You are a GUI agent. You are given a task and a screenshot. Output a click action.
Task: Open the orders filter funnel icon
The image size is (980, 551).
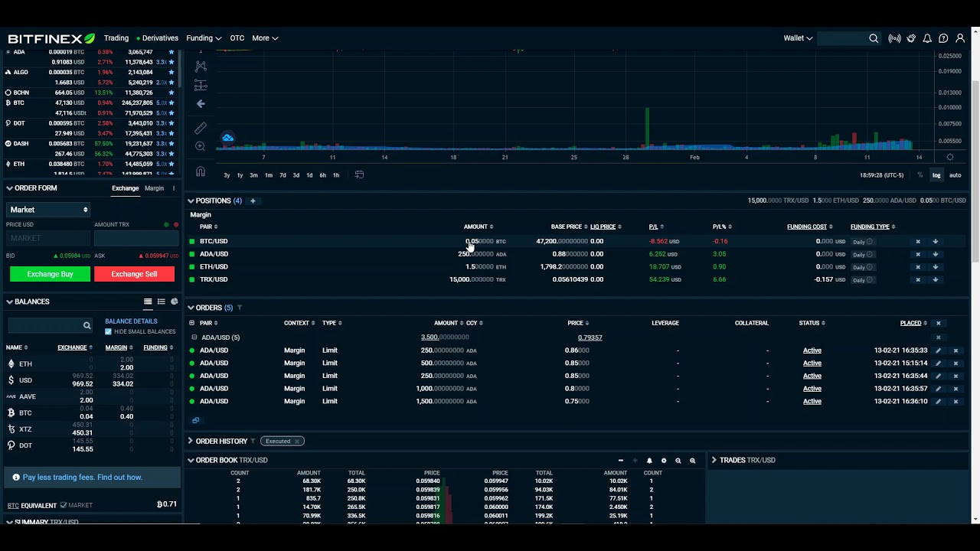240,308
